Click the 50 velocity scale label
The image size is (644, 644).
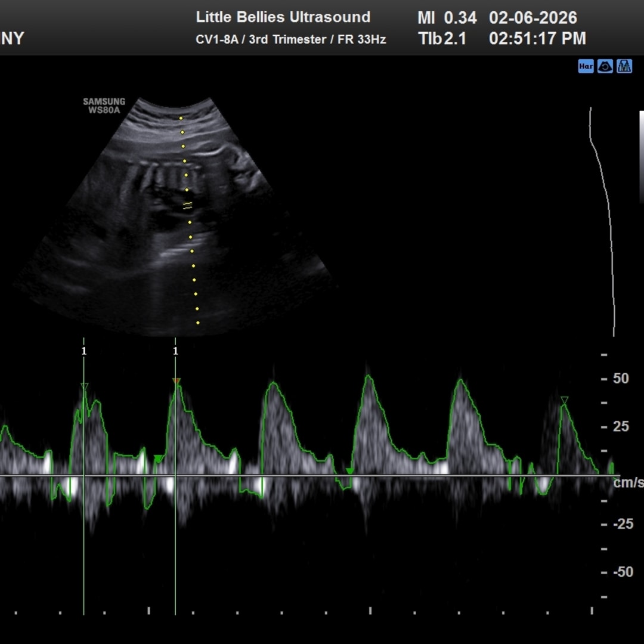(x=620, y=379)
